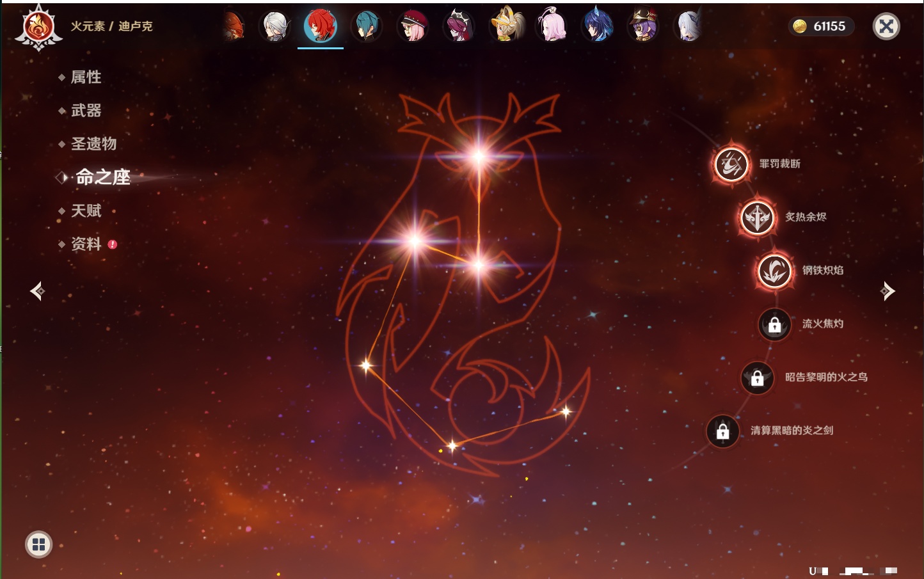Screen dimensions: 924x579
Task: Click the 罪罚裁断 label
Action: point(780,164)
